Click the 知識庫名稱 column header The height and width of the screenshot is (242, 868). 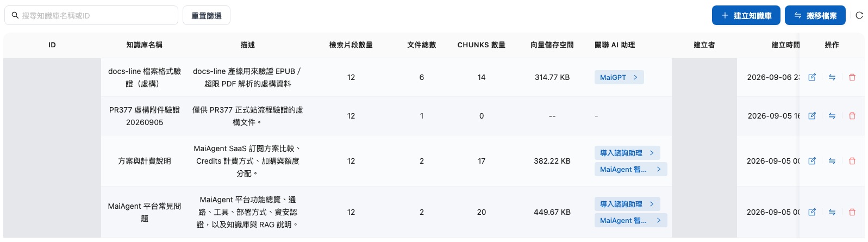[145, 45]
